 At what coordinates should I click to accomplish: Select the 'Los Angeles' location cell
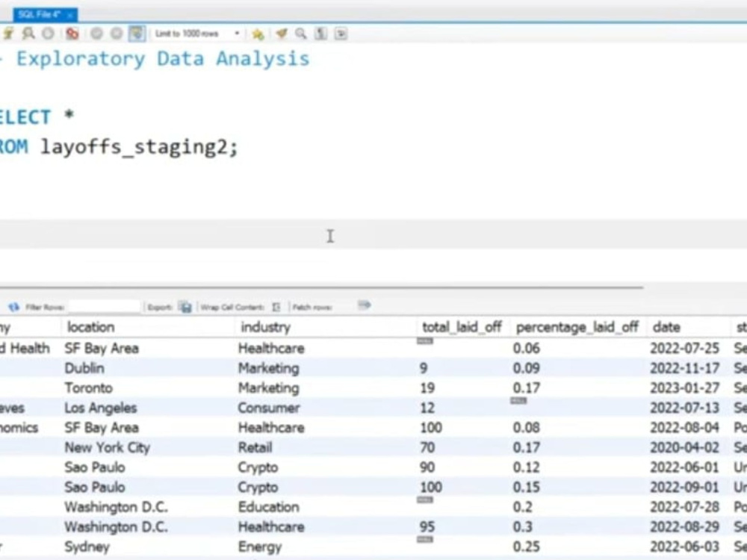[x=101, y=408]
